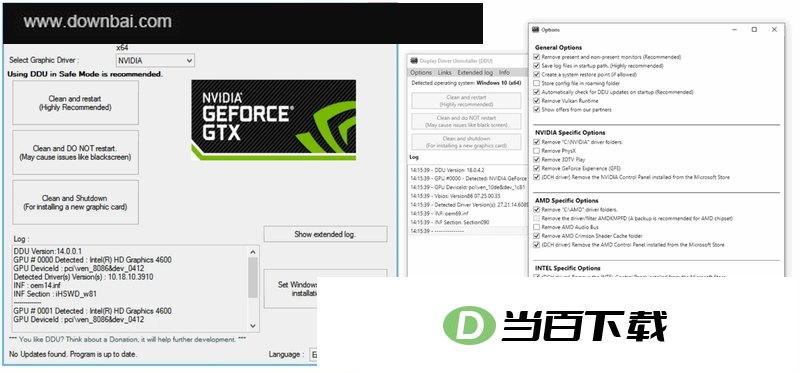Screen dimensions: 800x373
Task: Open the Links menu in DDU window
Action: 444,72
